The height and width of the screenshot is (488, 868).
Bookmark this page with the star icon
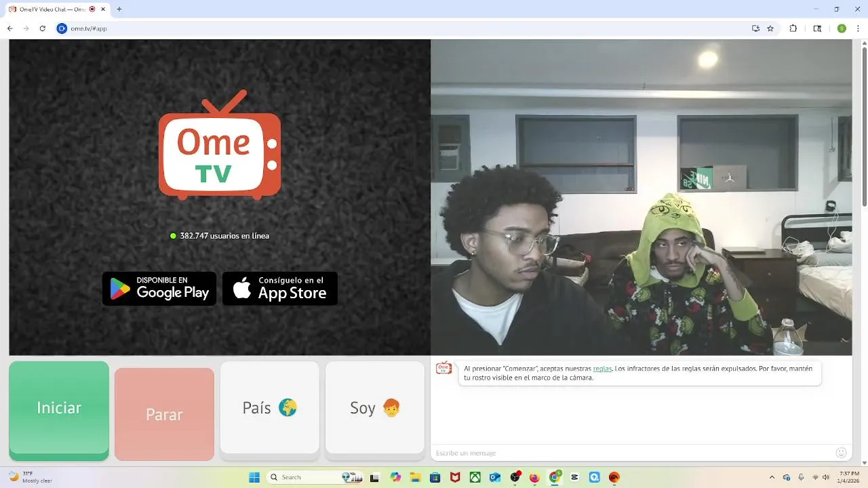[770, 28]
